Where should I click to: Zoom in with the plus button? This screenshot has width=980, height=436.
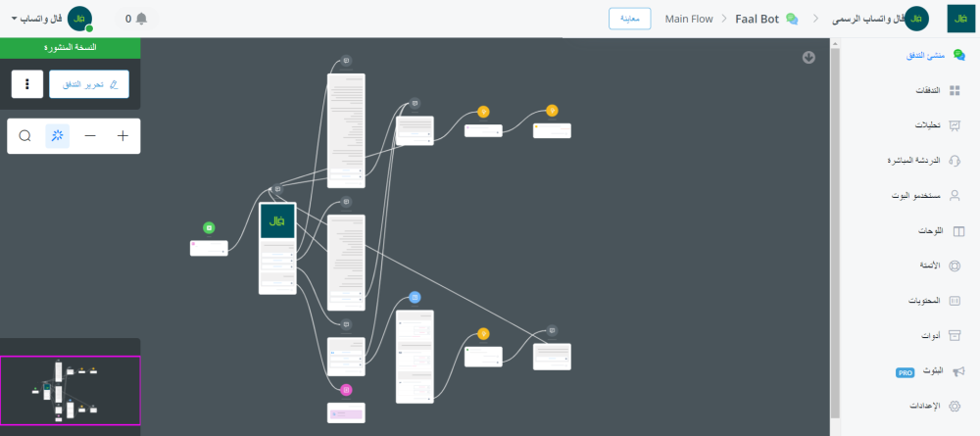point(122,136)
